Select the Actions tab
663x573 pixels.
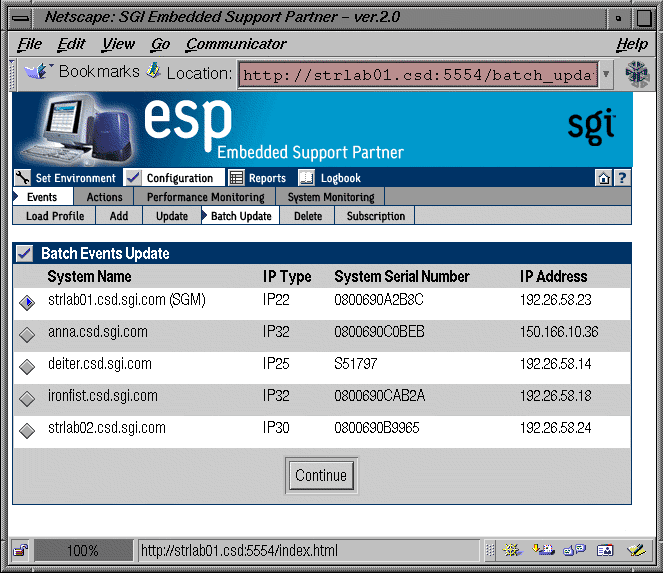tap(104, 197)
